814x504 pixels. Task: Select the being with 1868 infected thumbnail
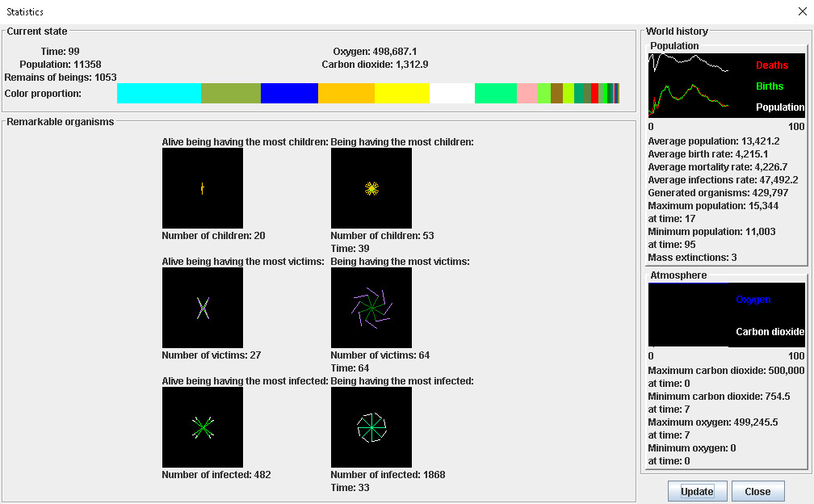371,427
